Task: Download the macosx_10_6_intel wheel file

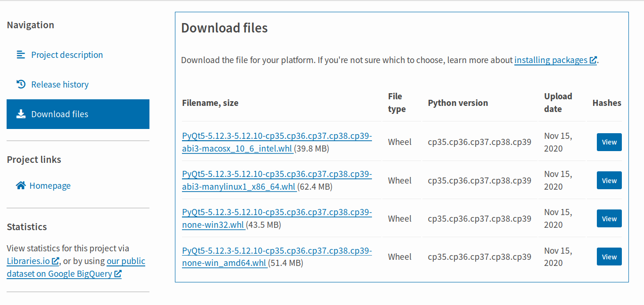Action: click(277, 142)
